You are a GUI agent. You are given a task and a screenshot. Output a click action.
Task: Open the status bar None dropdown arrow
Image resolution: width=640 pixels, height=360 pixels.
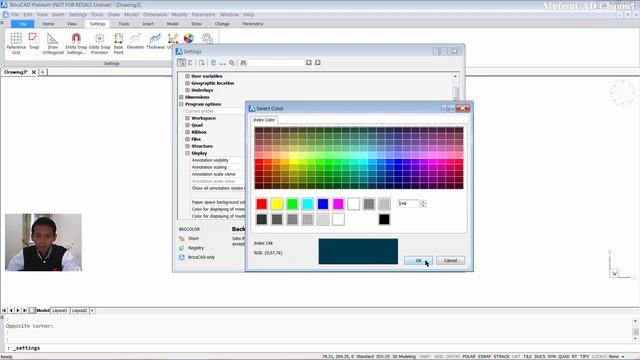[x=623, y=356]
